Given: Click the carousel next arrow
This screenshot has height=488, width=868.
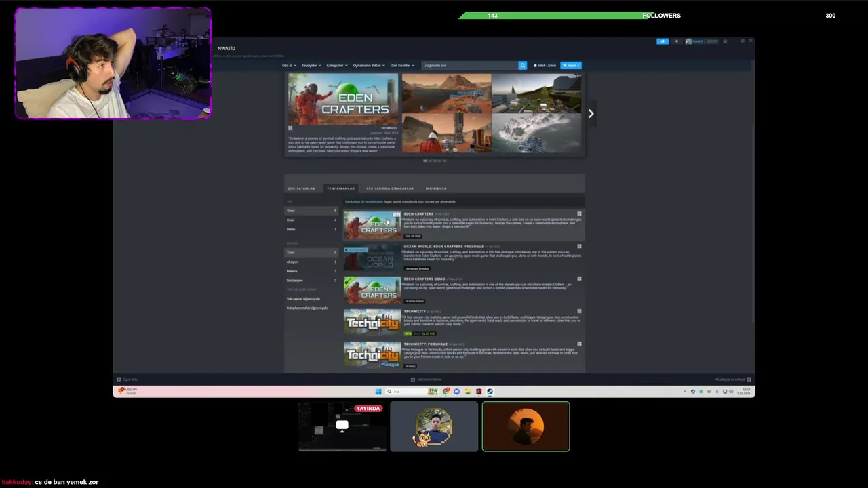Looking at the screenshot, I should (591, 114).
